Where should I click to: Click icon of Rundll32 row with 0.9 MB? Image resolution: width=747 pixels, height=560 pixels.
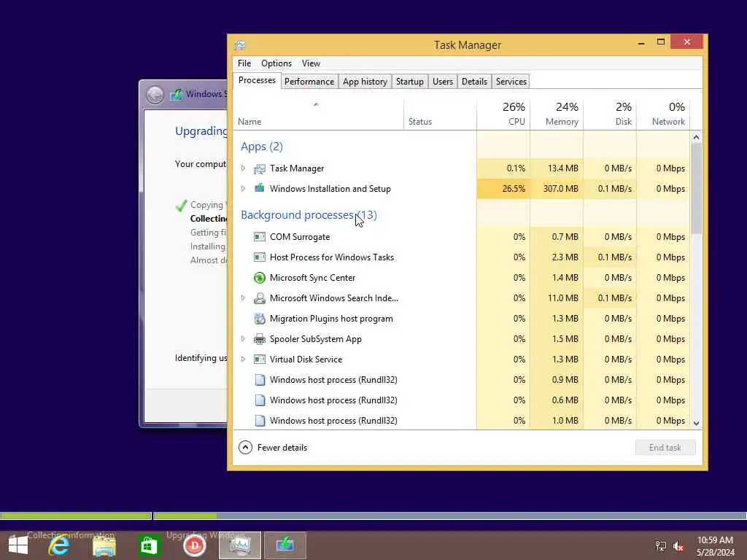click(x=260, y=380)
